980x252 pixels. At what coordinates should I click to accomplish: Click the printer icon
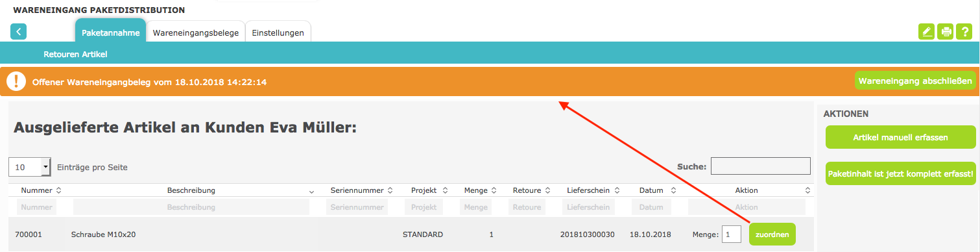tap(946, 32)
